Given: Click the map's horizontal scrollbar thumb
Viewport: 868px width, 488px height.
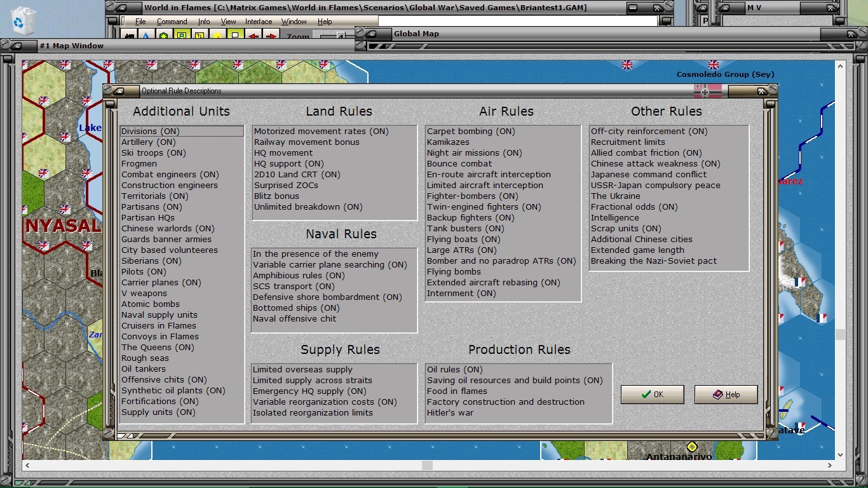Looking at the screenshot, I should point(427,466).
